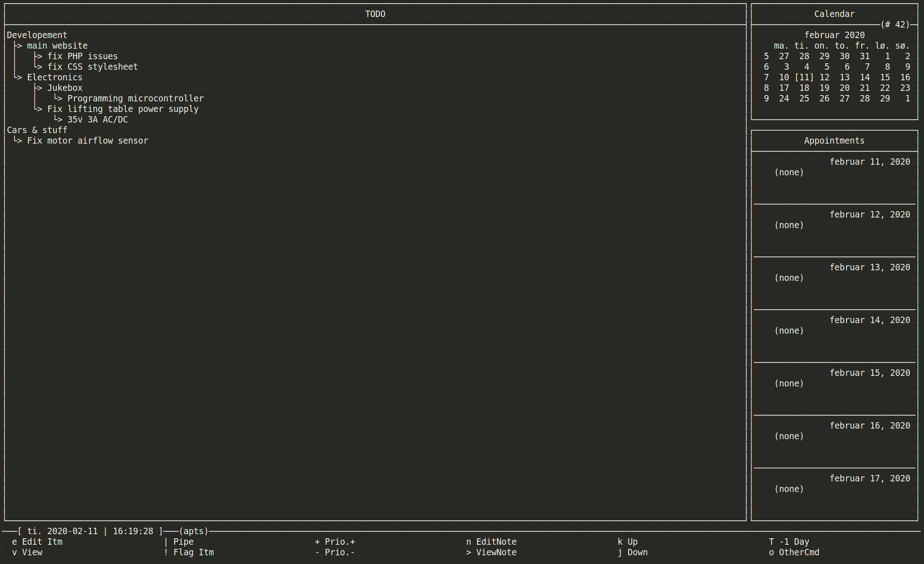
Task: Select the fix CSS stylesheet task
Action: (93, 67)
